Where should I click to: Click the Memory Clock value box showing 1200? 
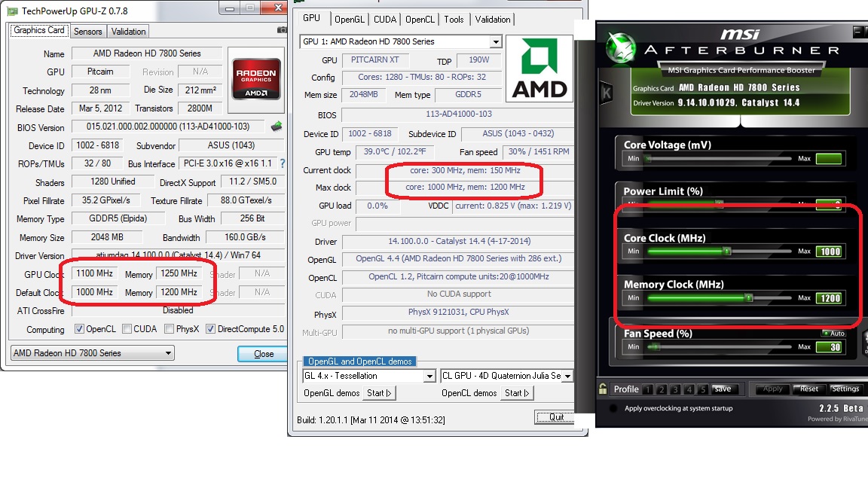[830, 297]
